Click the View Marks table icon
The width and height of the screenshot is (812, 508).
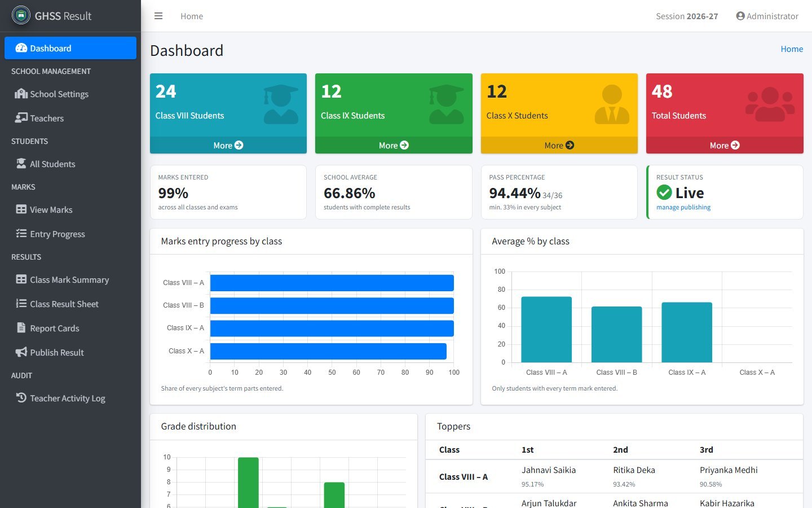point(21,209)
